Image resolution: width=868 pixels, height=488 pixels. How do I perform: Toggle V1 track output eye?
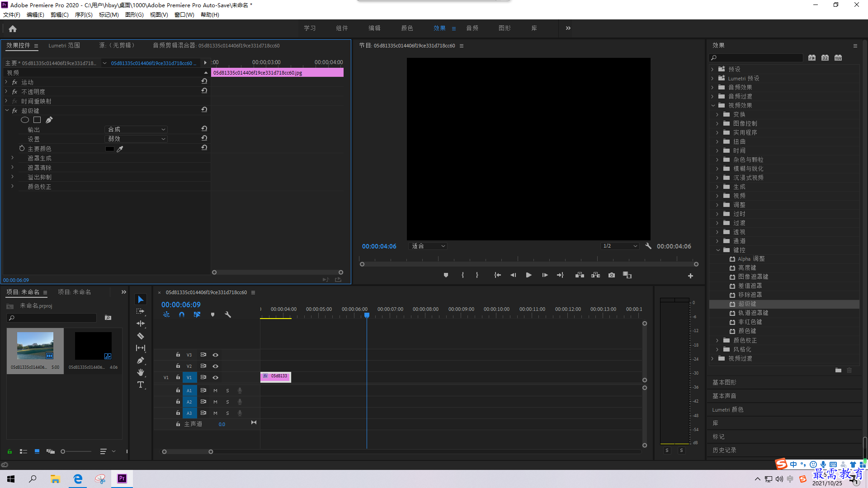pyautogui.click(x=216, y=377)
